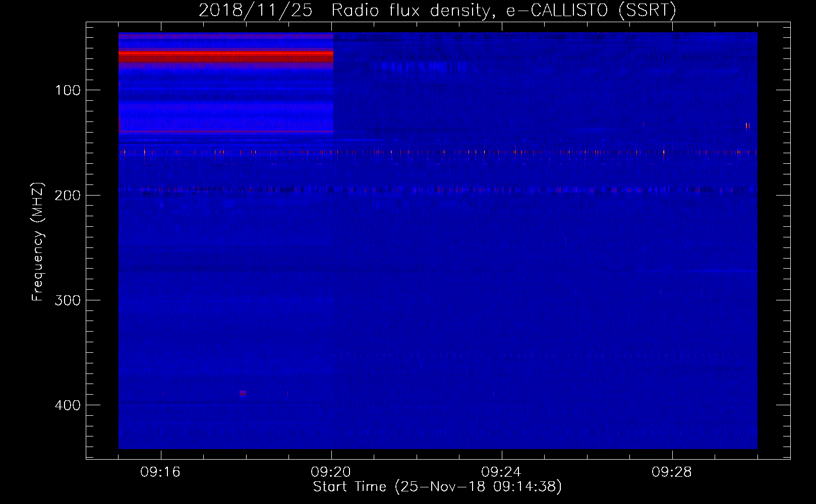The height and width of the screenshot is (504, 816).
Task: Click the 200 frequency tick label
Action: [68, 195]
